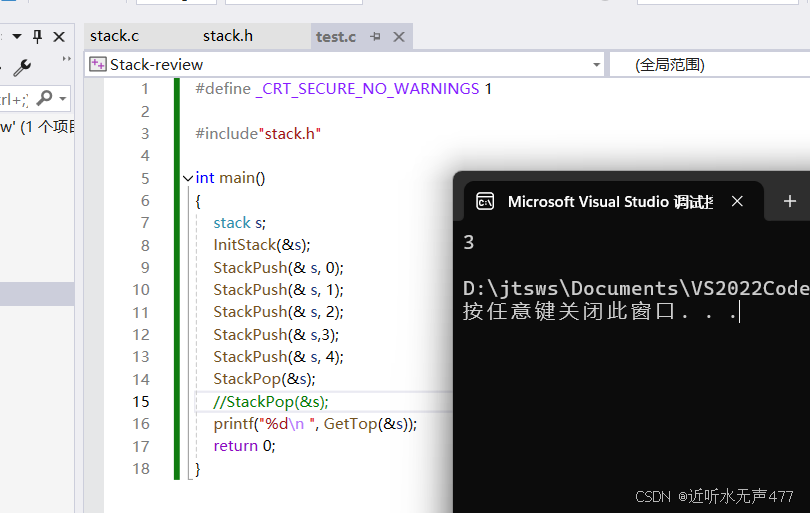Click StackPush(& s, 0); line
Screen dimensions: 810x513
click(278, 268)
